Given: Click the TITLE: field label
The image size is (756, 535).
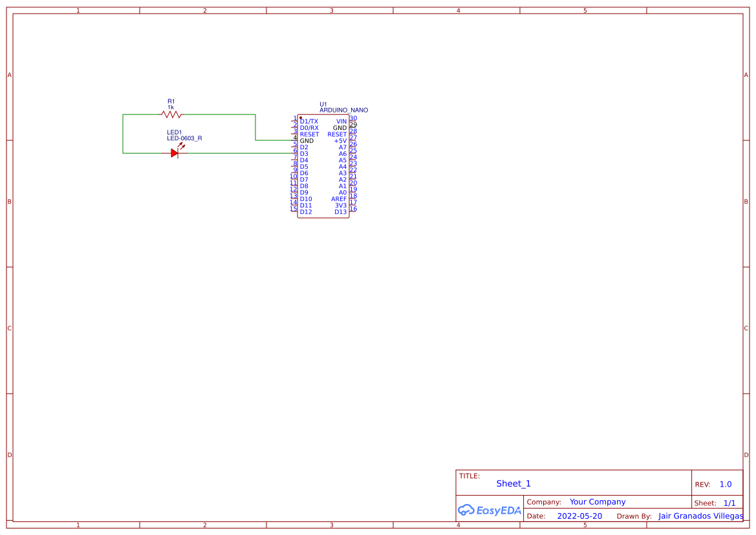Looking at the screenshot, I should 470,476.
